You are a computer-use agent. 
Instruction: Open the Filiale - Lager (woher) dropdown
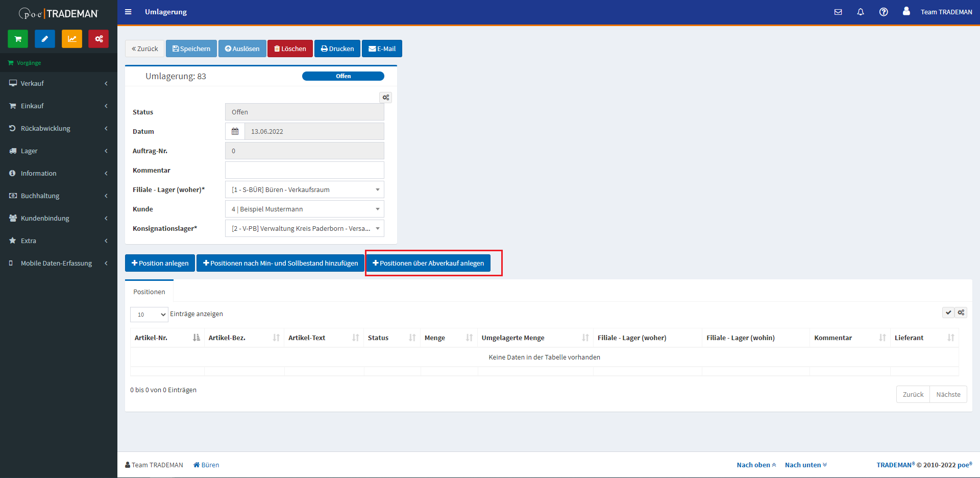click(304, 189)
